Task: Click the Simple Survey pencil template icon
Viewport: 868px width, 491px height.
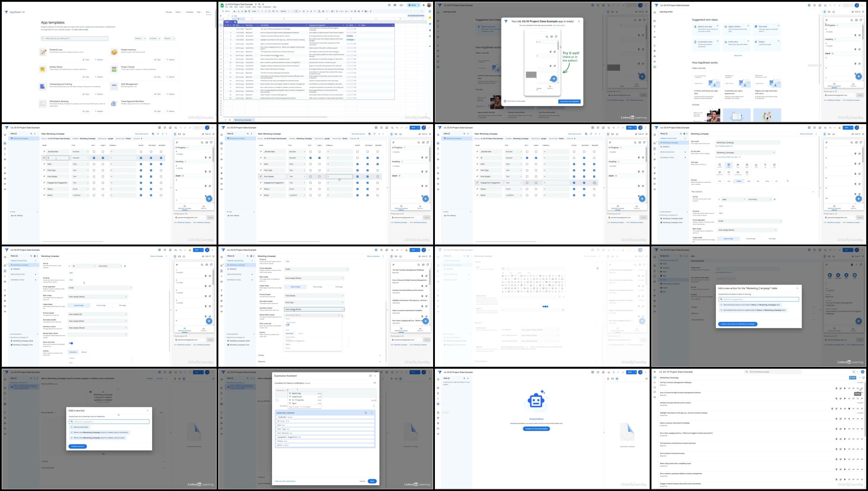Action: (x=43, y=52)
